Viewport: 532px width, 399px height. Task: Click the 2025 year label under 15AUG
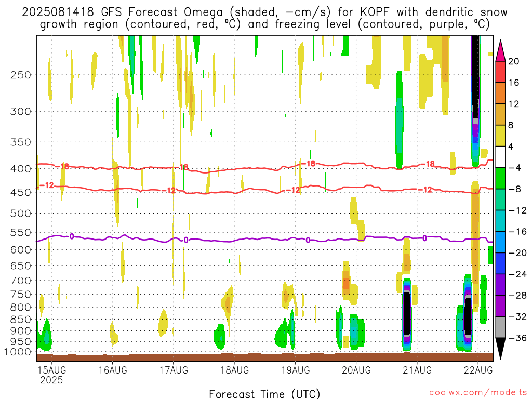[51, 380]
